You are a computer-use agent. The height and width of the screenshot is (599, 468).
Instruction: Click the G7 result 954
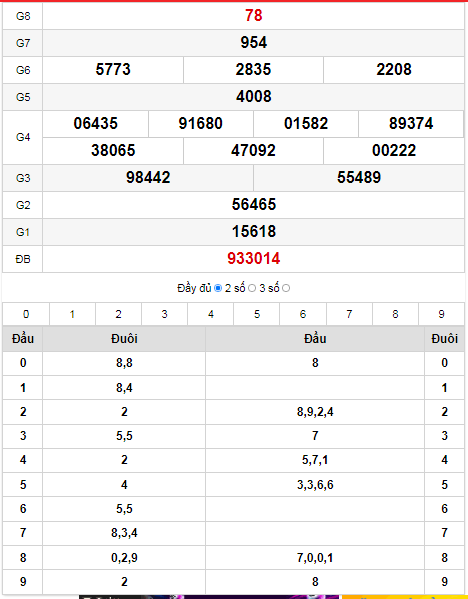pyautogui.click(x=254, y=42)
